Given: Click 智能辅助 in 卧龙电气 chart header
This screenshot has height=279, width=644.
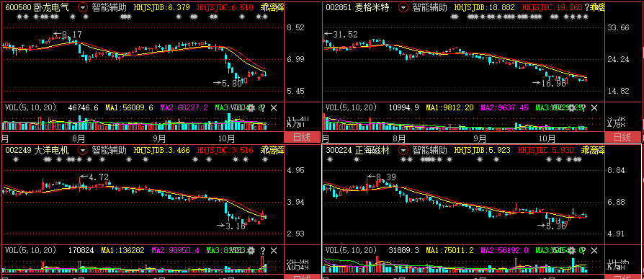Looking at the screenshot, I should [109, 7].
